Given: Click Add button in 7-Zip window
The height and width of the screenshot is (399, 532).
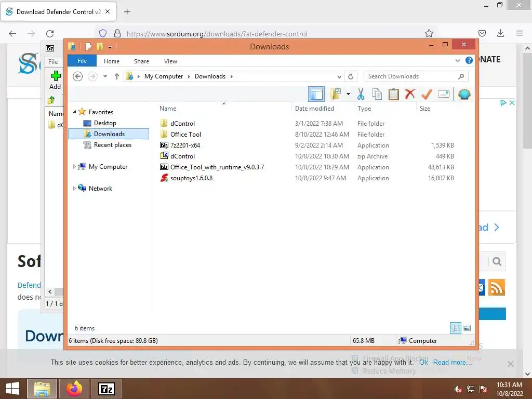Looking at the screenshot, I should 55,80.
